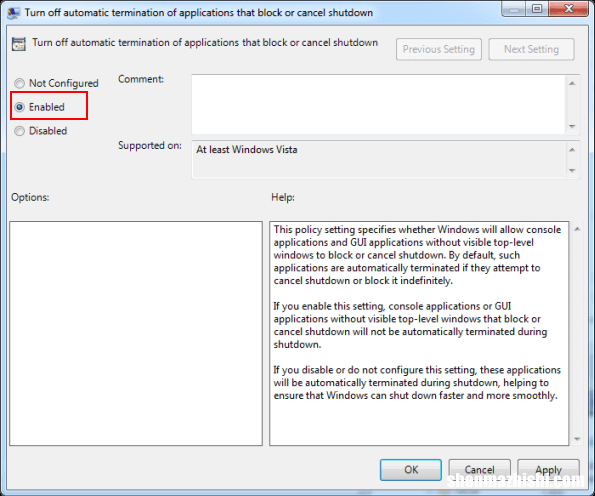Screen dimensions: 595x496
Task: Click the Options empty list pane
Action: pyautogui.click(x=136, y=333)
